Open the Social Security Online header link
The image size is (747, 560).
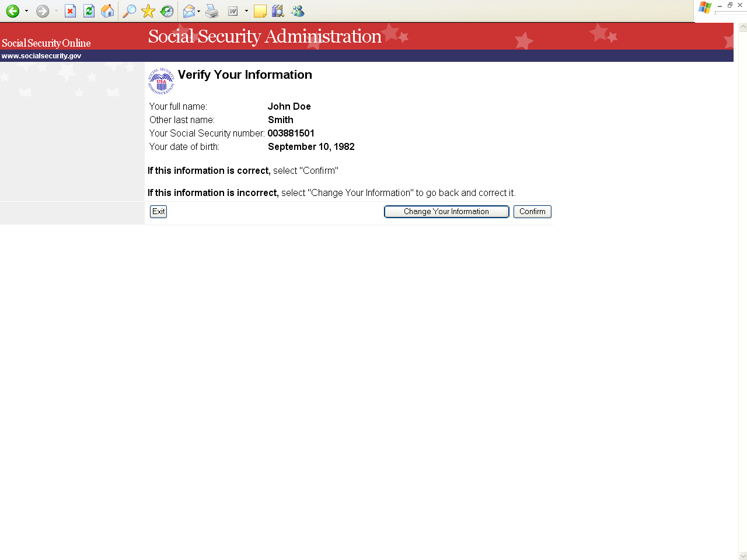point(46,43)
